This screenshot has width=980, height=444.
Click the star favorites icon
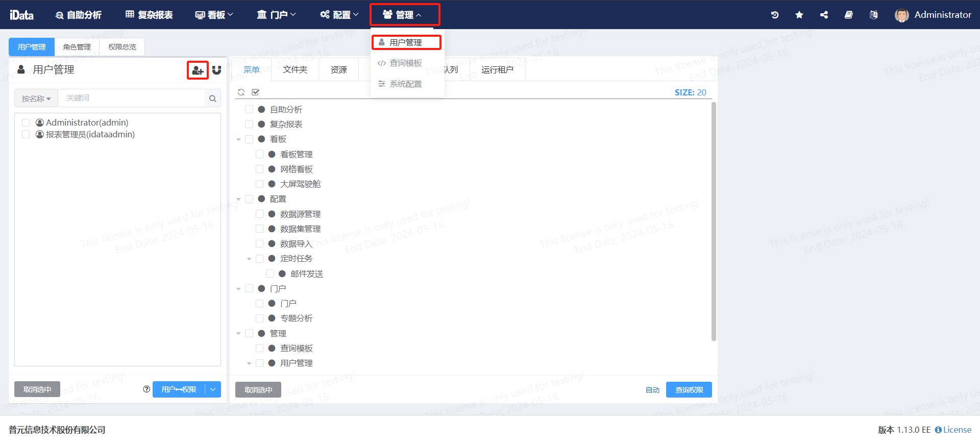(799, 15)
